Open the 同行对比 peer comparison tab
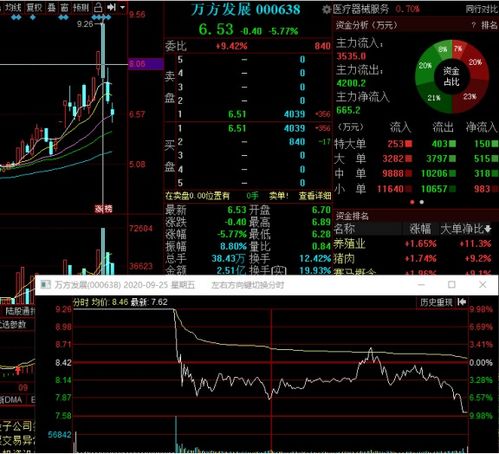The height and width of the screenshot is (454, 499). [x=482, y=9]
